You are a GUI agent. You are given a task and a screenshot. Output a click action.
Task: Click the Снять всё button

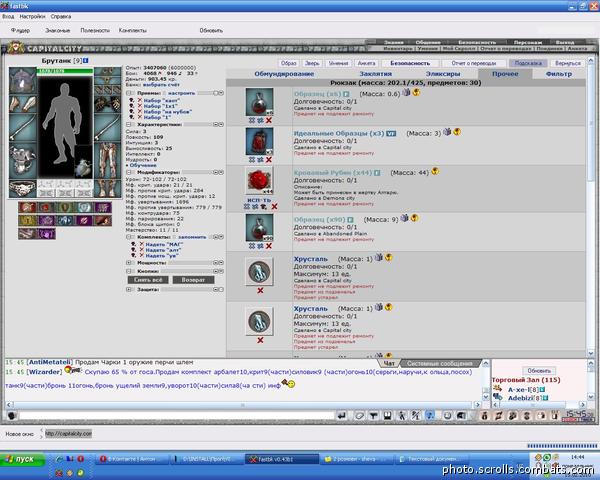(148, 280)
